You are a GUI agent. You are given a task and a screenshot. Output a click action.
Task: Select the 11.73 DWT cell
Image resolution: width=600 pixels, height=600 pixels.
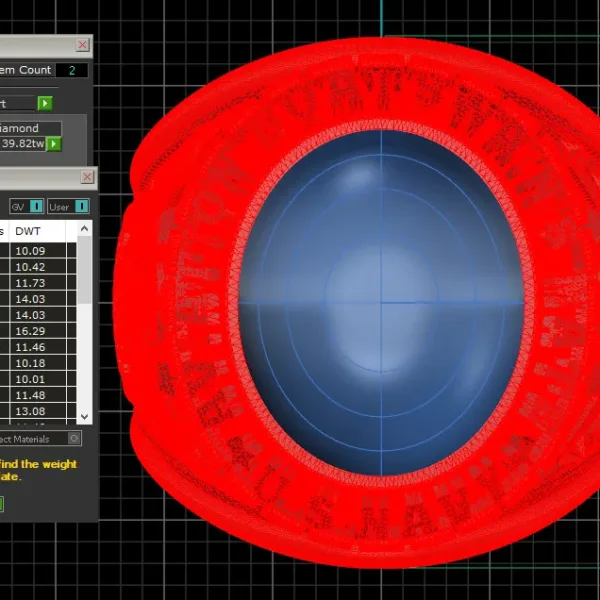pyautogui.click(x=38, y=283)
